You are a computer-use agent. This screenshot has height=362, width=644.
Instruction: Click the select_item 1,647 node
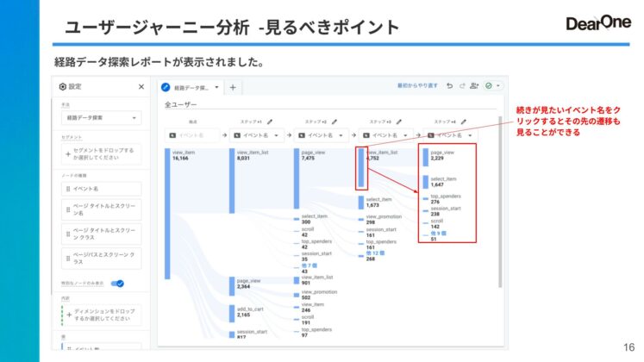tap(426, 182)
